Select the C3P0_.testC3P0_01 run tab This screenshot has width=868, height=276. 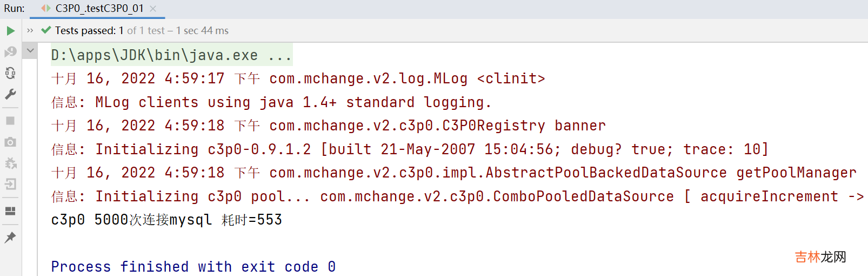point(99,9)
